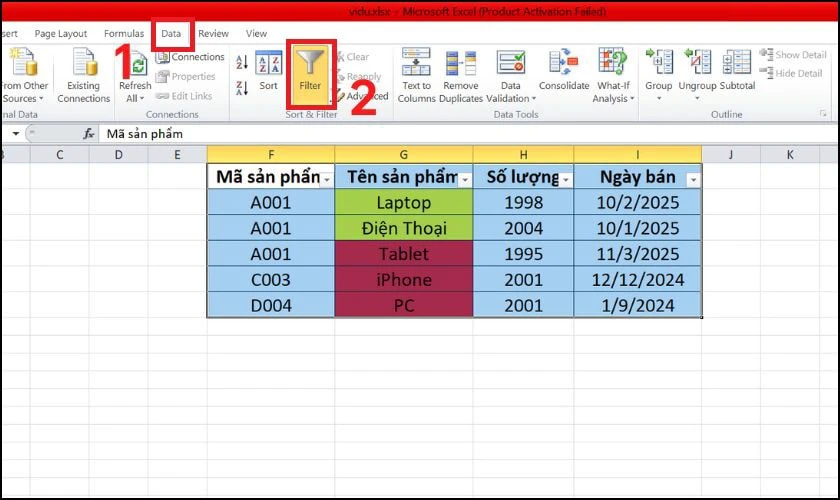The image size is (840, 500).
Task: Select column I header
Action: click(638, 155)
